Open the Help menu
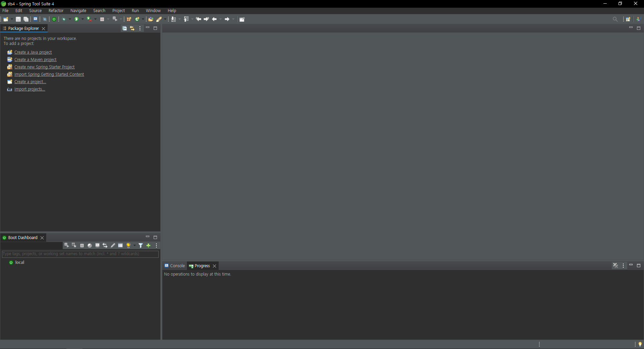The width and height of the screenshot is (644, 349). click(172, 11)
